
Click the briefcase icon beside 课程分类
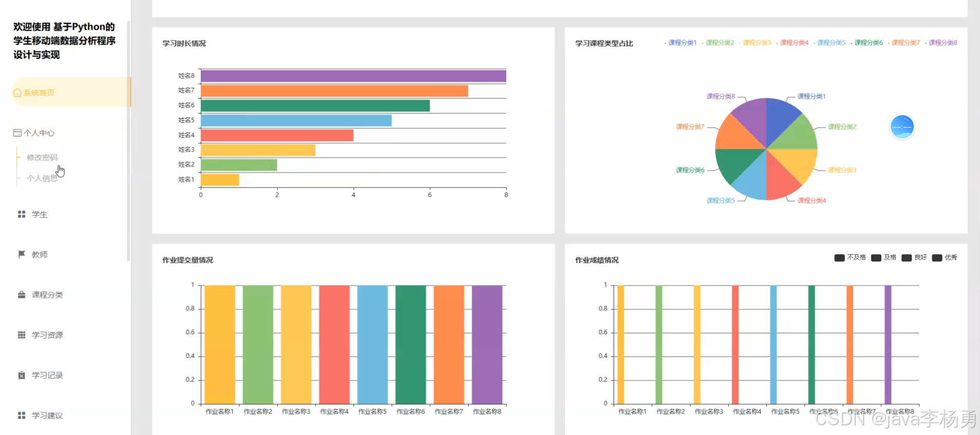pos(22,295)
